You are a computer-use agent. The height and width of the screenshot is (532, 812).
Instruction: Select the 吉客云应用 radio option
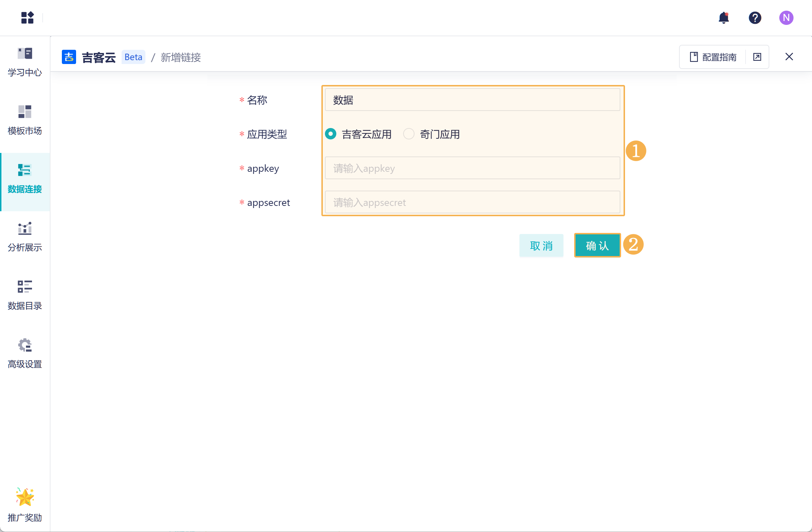point(331,134)
